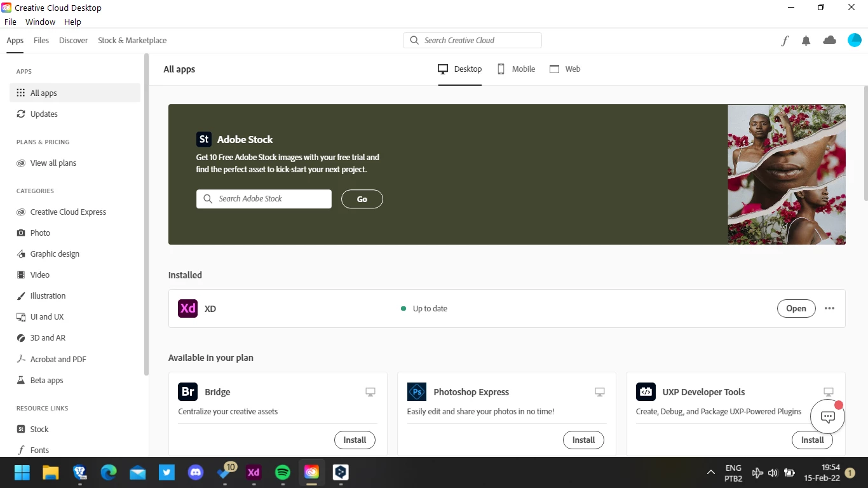Image resolution: width=868 pixels, height=488 pixels.
Task: Click the main content vertical scrollbar
Action: pos(865,143)
